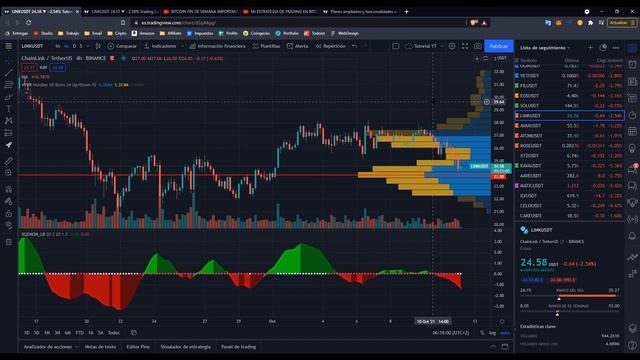Enter fullscreen chart mode

coord(465,46)
